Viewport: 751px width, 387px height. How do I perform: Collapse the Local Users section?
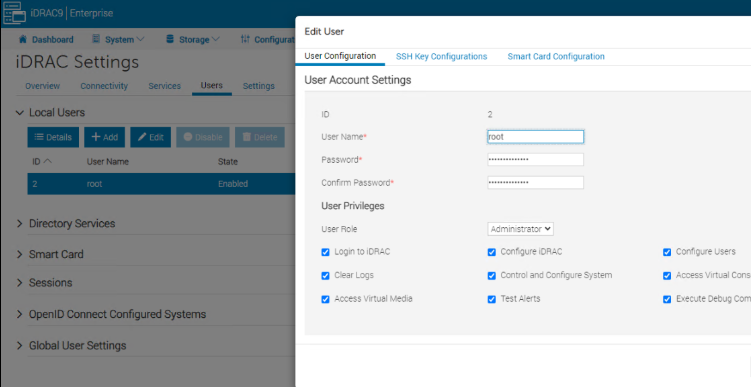(x=19, y=113)
